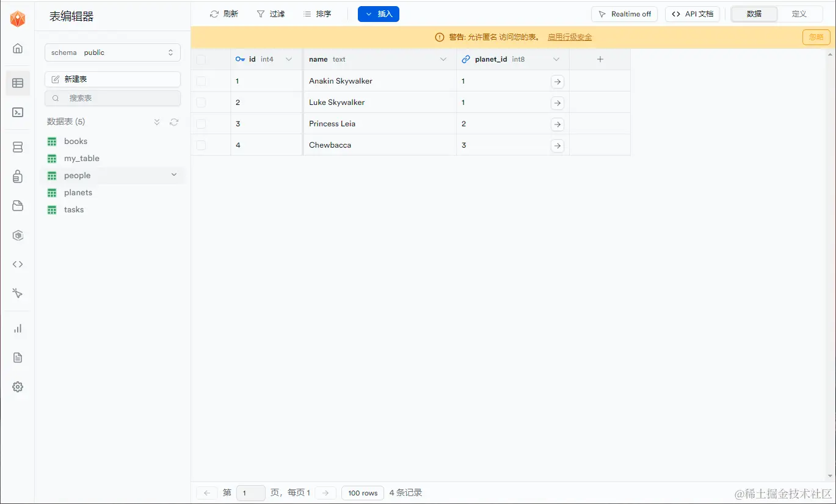Click the 刷新 refresh button
The width and height of the screenshot is (836, 504).
coord(224,14)
